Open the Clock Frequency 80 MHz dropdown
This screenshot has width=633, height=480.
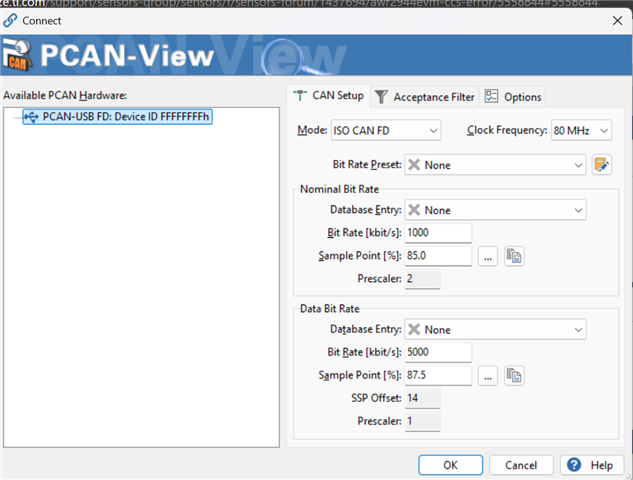point(581,130)
